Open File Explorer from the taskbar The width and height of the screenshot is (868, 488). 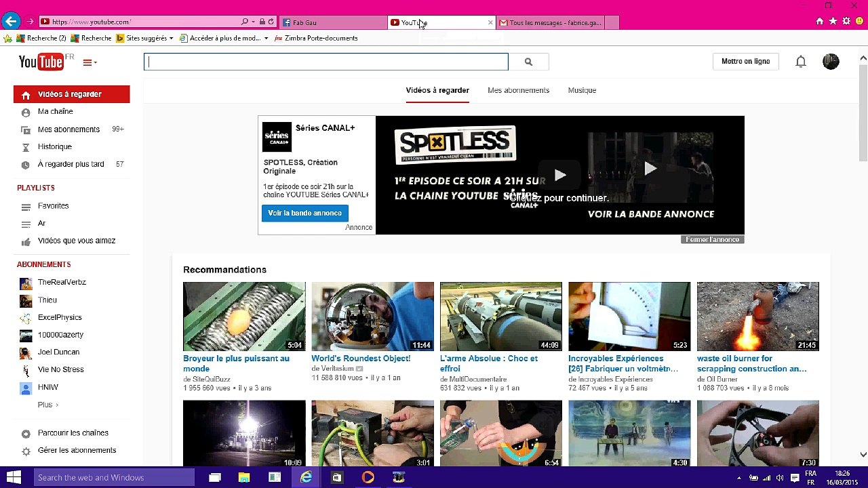click(244, 477)
